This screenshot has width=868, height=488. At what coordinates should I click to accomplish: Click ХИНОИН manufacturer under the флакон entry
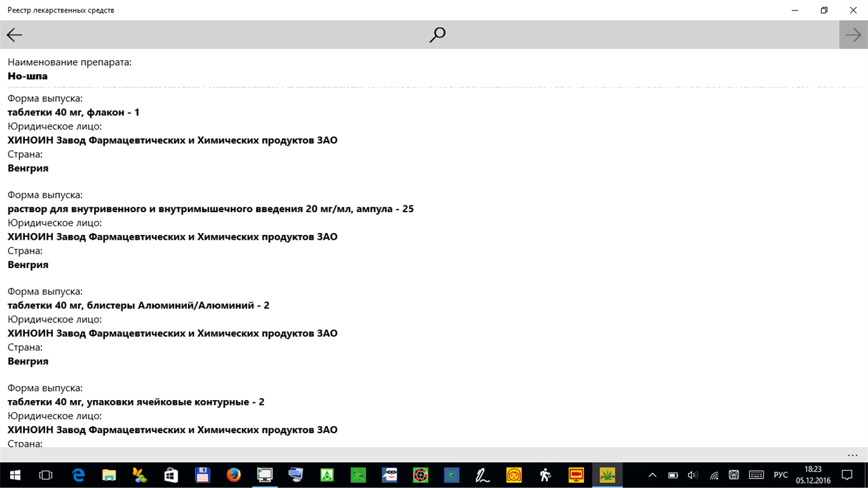coord(172,140)
